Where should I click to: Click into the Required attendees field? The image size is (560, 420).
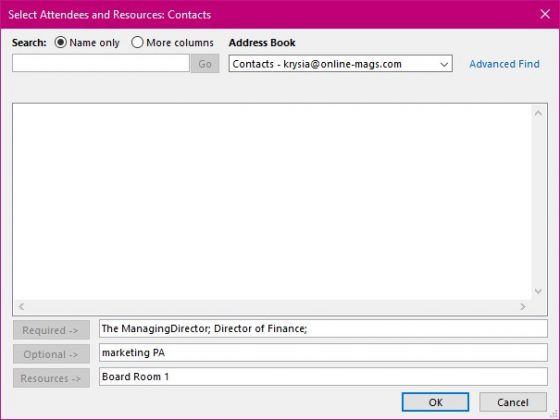(323, 329)
